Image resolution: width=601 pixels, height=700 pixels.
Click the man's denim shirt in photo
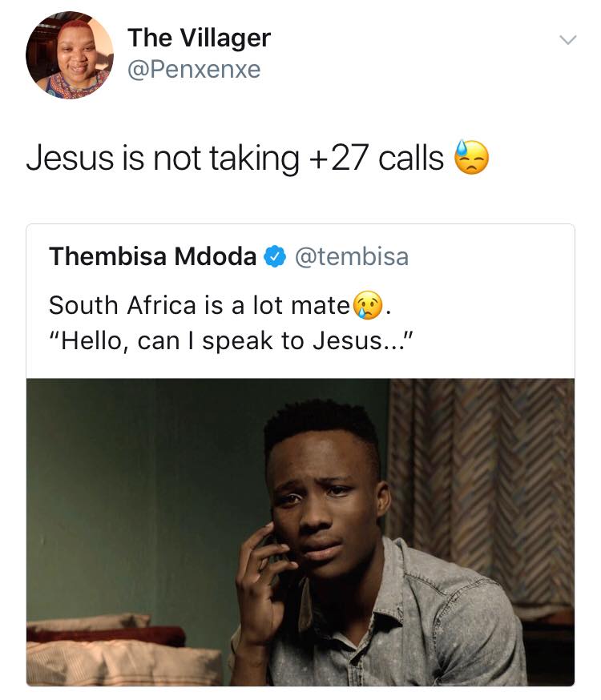click(449, 625)
